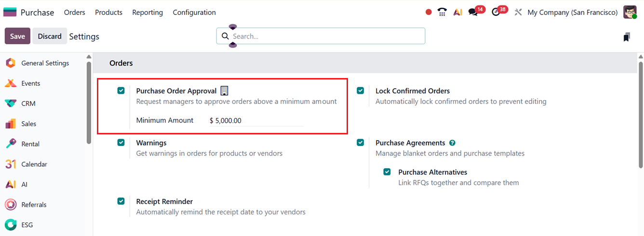Click the bookmark icon near search
The width and height of the screenshot is (644, 236).
(x=627, y=37)
